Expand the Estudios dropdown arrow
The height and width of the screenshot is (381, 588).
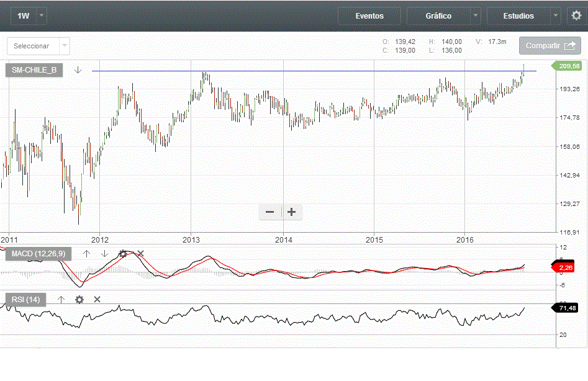pos(555,16)
